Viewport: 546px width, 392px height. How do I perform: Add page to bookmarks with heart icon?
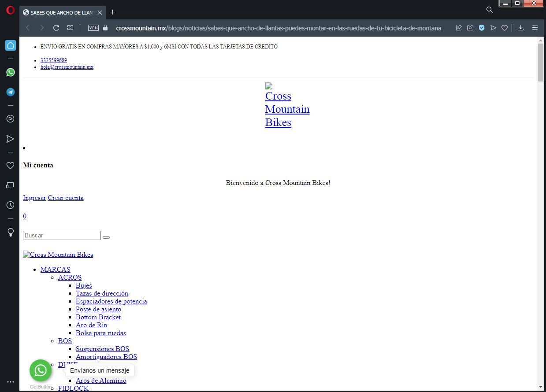pyautogui.click(x=505, y=28)
